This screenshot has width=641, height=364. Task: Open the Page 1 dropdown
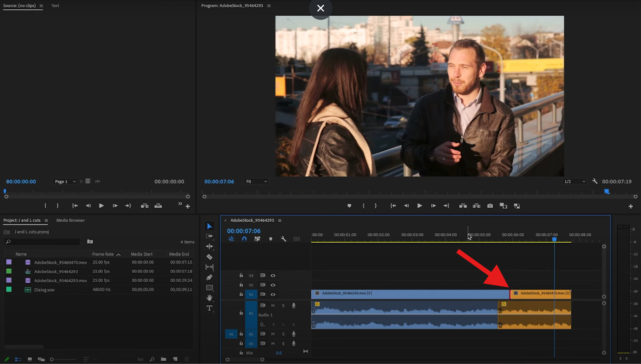pos(65,182)
